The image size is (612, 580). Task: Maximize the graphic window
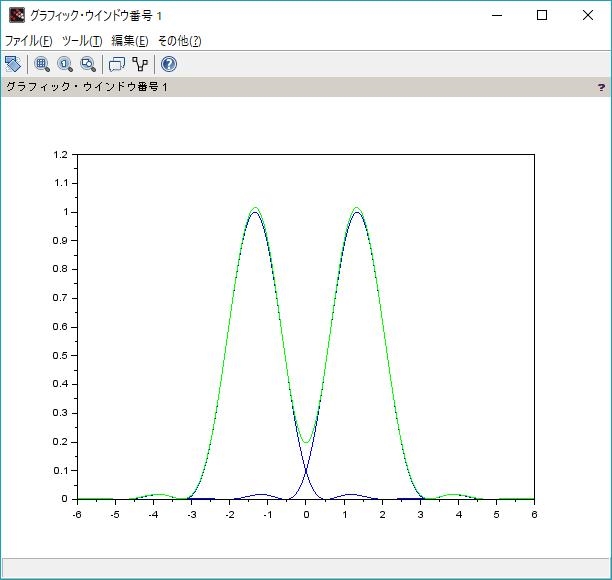[542, 15]
